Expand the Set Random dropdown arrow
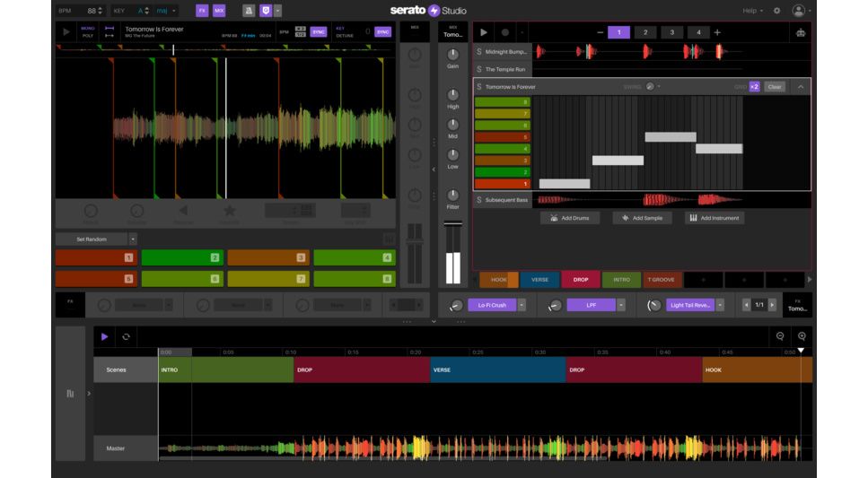Screen dimensions: 868x478 (133, 239)
